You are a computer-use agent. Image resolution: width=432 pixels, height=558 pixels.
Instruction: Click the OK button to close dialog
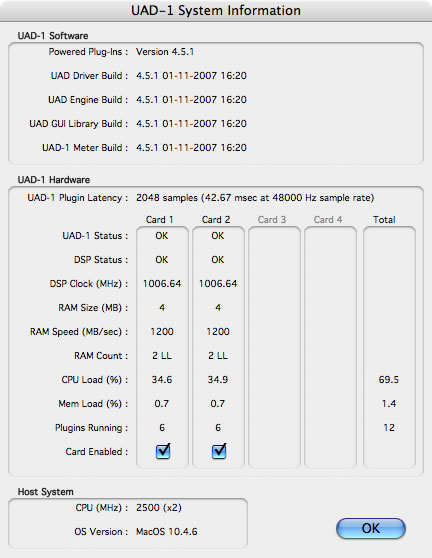click(371, 528)
